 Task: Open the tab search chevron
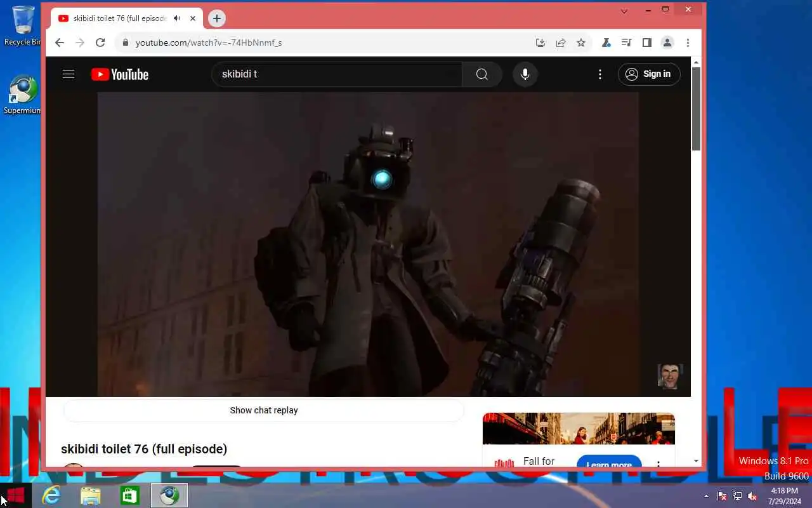(624, 10)
